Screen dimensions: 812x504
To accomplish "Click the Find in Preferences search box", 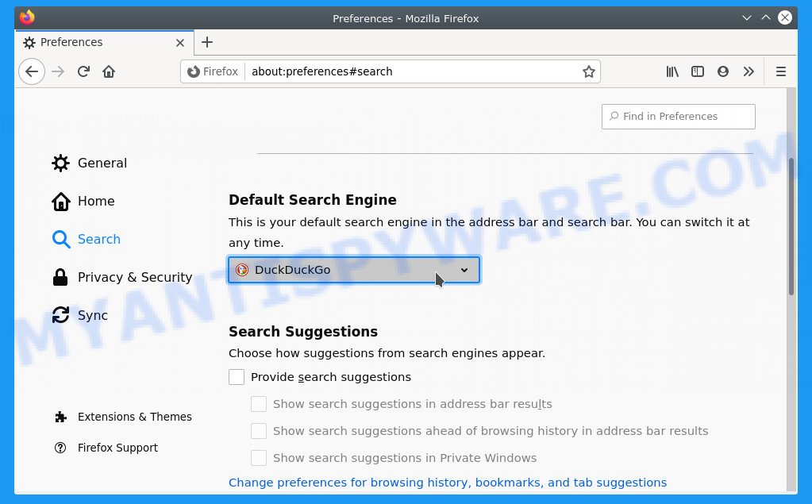I will click(679, 117).
